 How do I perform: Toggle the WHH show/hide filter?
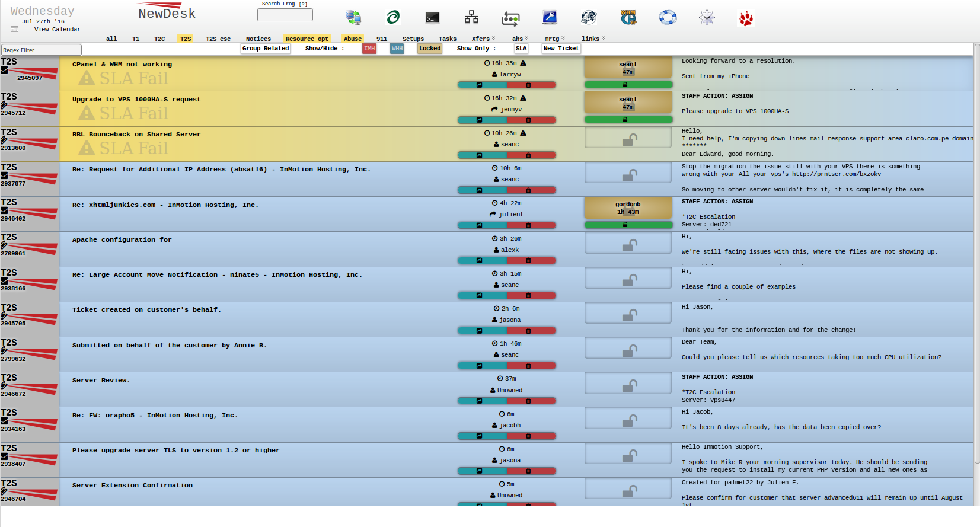tap(397, 49)
